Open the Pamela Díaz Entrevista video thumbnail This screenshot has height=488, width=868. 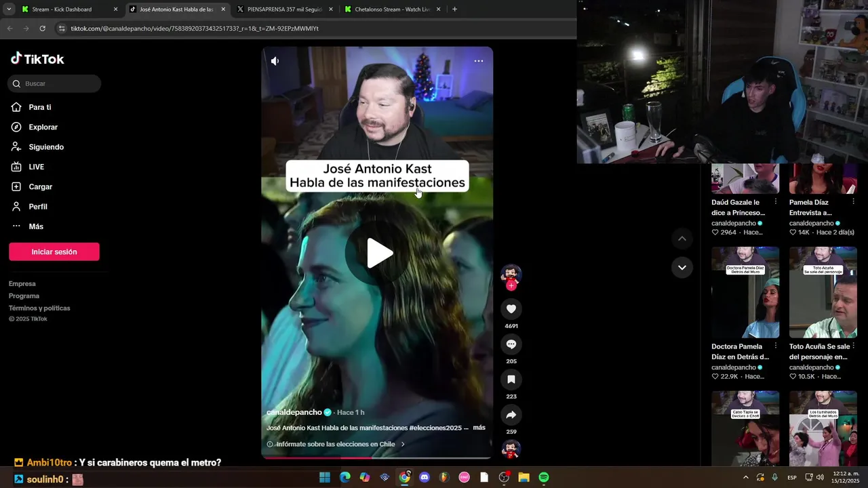823,178
